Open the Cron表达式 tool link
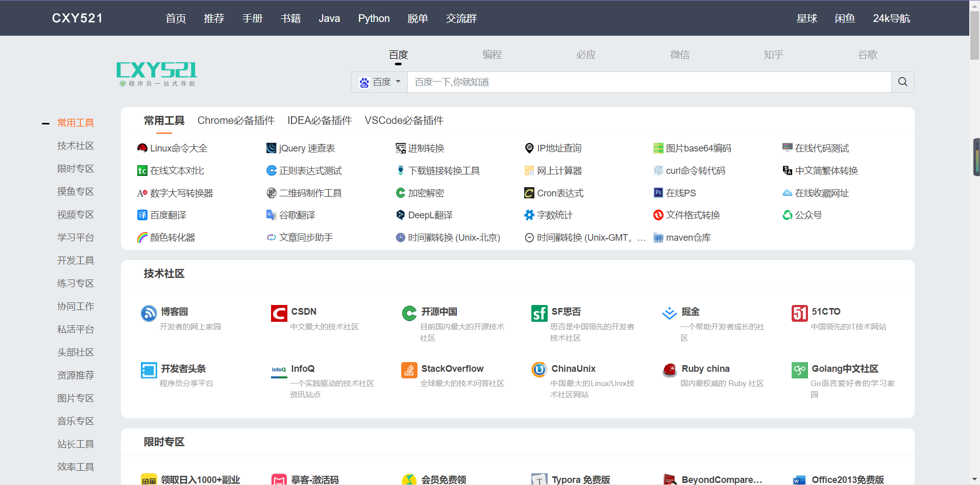Image resolution: width=980 pixels, height=485 pixels. tap(560, 193)
